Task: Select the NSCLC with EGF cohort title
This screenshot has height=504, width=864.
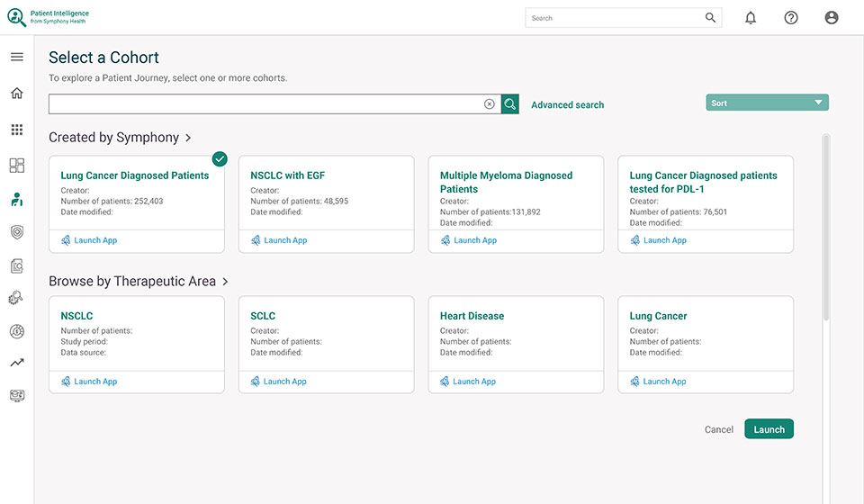Action: point(288,175)
